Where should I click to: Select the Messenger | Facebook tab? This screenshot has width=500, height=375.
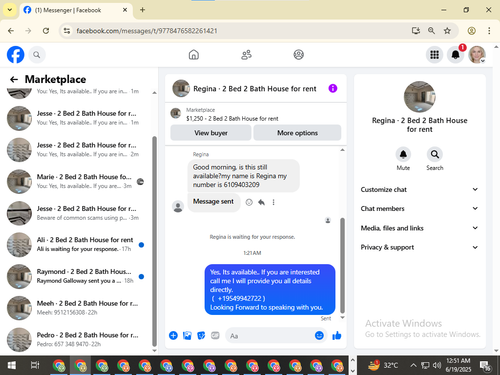[x=76, y=10]
